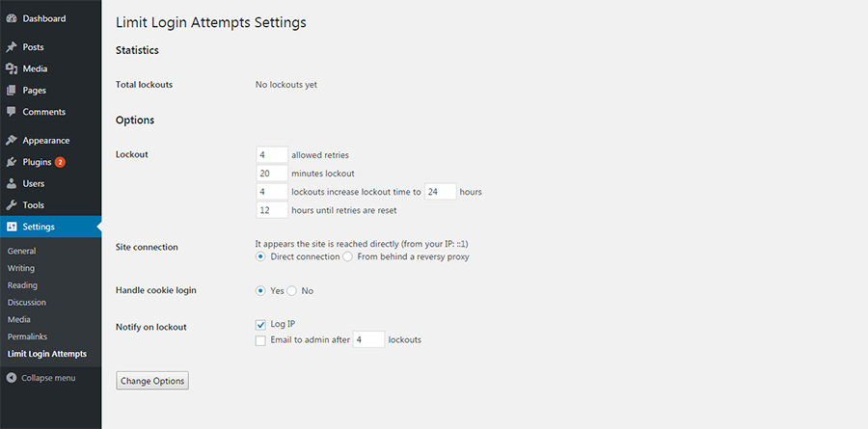Click the 'It appears the site is reached directly' text

pyautogui.click(x=363, y=244)
